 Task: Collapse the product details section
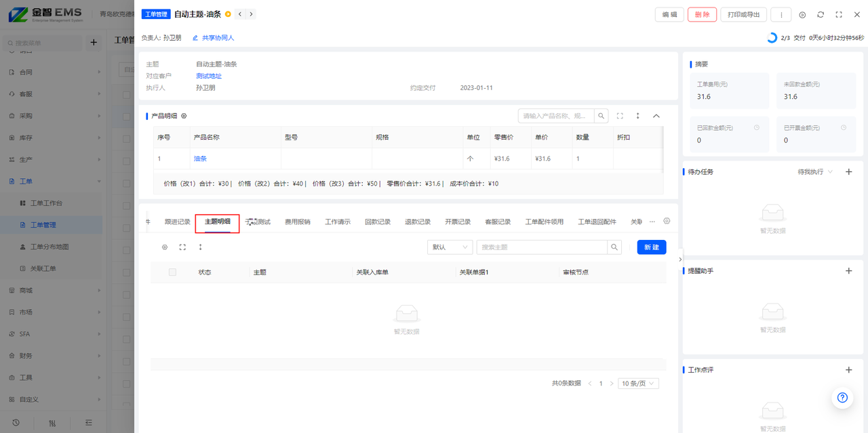656,116
